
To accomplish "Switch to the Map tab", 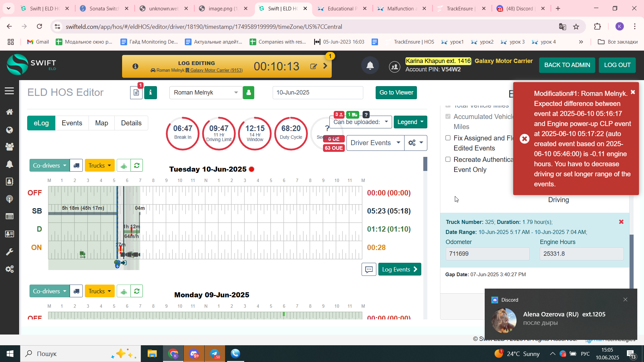I will tap(102, 123).
